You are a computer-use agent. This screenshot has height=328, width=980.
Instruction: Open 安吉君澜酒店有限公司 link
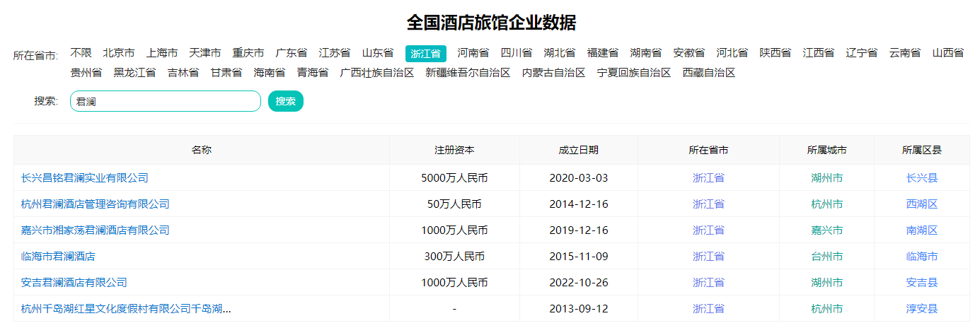tap(74, 282)
